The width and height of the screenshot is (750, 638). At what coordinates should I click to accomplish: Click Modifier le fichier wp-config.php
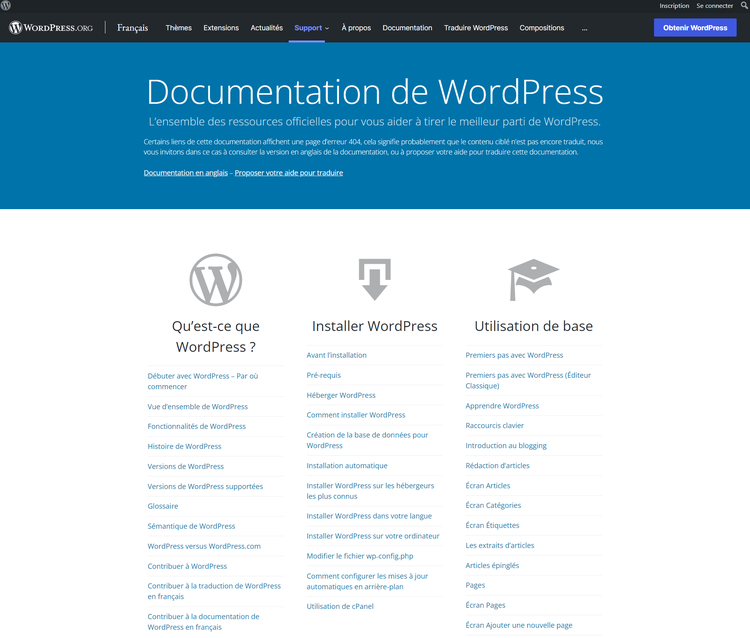pos(360,556)
